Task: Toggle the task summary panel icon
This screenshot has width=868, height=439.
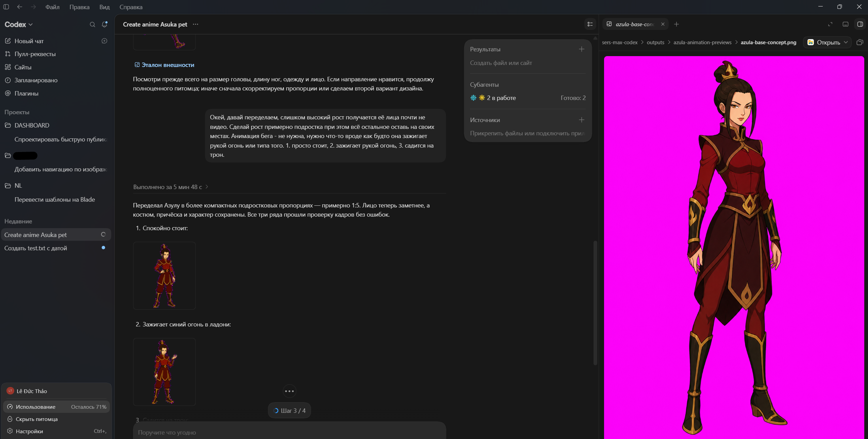Action: pyautogui.click(x=590, y=24)
